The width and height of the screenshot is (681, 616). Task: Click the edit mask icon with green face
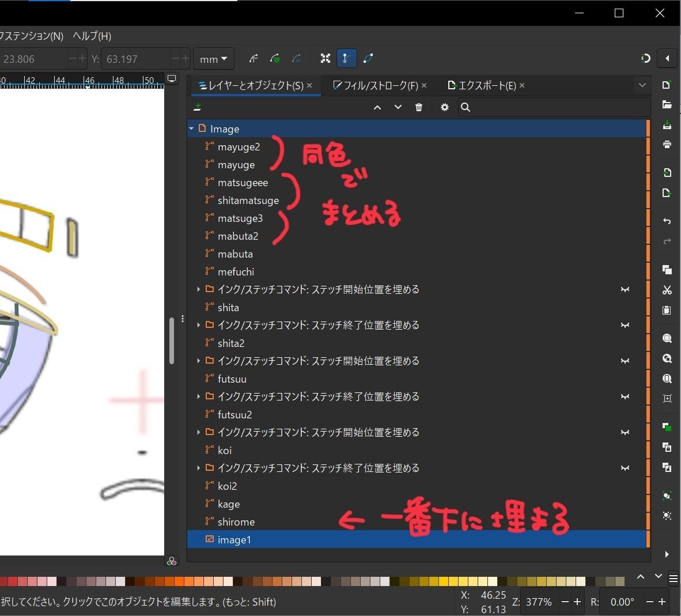[275, 58]
